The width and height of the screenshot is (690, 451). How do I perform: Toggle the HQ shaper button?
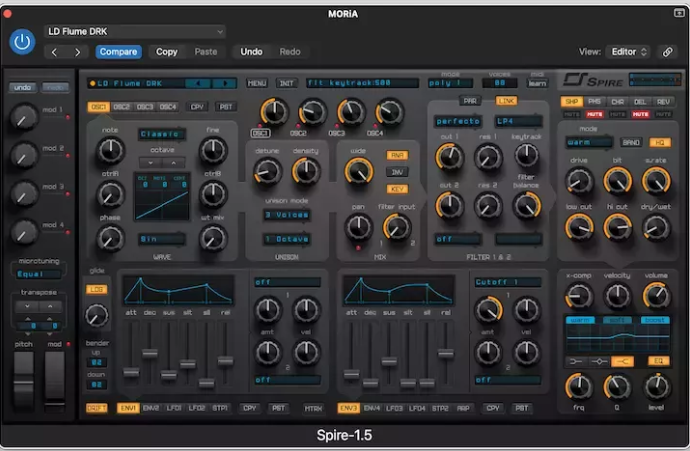coord(659,143)
